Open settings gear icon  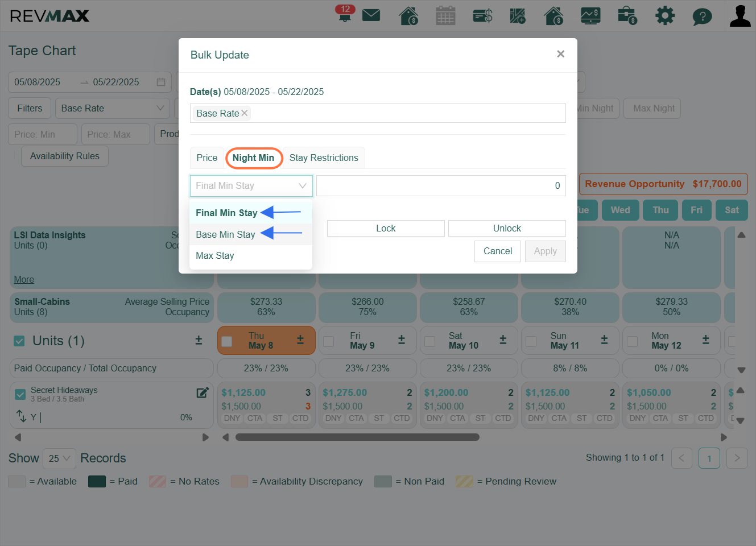click(x=664, y=15)
